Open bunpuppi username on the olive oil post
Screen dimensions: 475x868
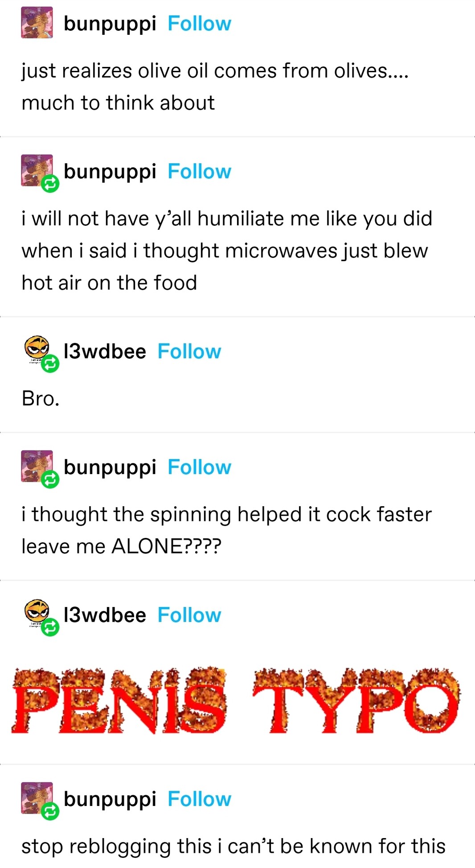tap(110, 24)
